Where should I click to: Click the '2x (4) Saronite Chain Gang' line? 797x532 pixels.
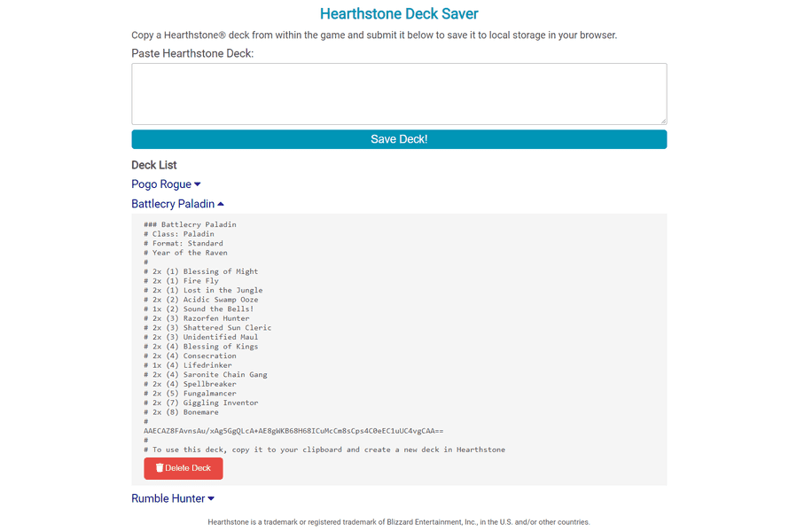click(206, 375)
